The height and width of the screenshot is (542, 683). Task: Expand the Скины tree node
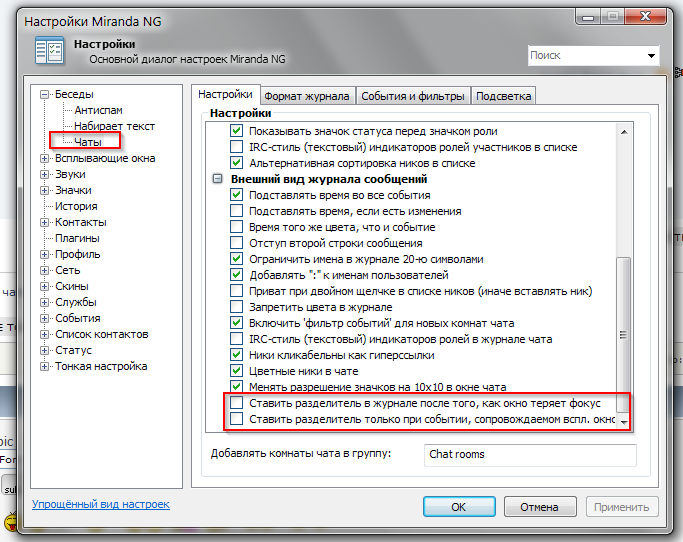pos(44,287)
